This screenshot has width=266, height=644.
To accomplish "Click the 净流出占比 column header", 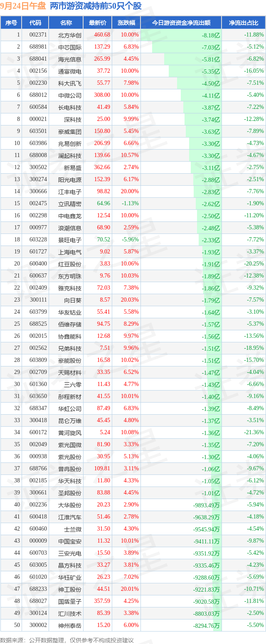I will point(244,23).
